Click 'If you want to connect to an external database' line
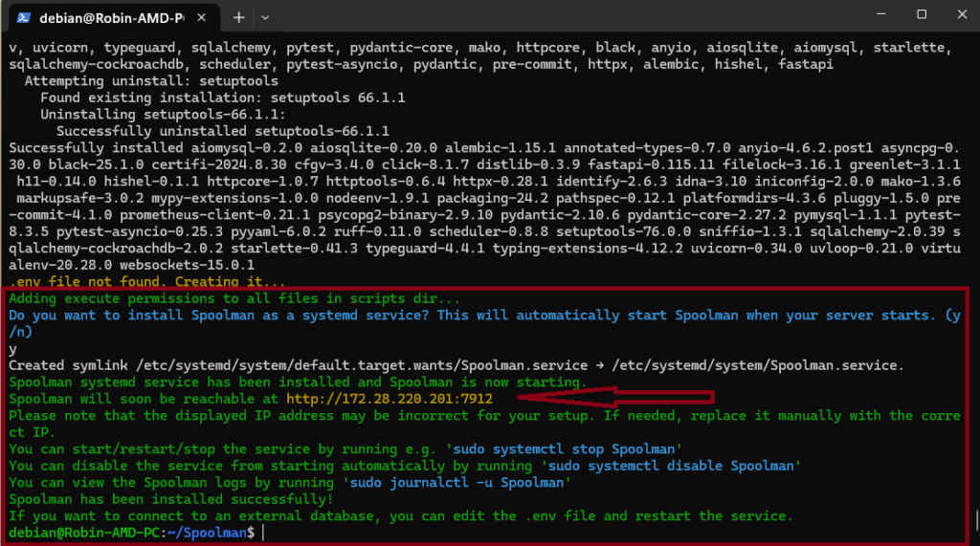This screenshot has width=980, height=546. coord(401,516)
